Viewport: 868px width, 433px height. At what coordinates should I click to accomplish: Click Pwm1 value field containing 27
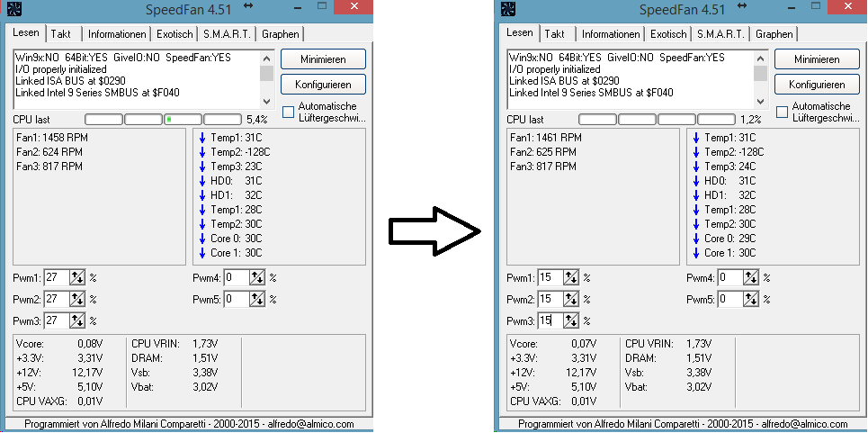coord(57,277)
